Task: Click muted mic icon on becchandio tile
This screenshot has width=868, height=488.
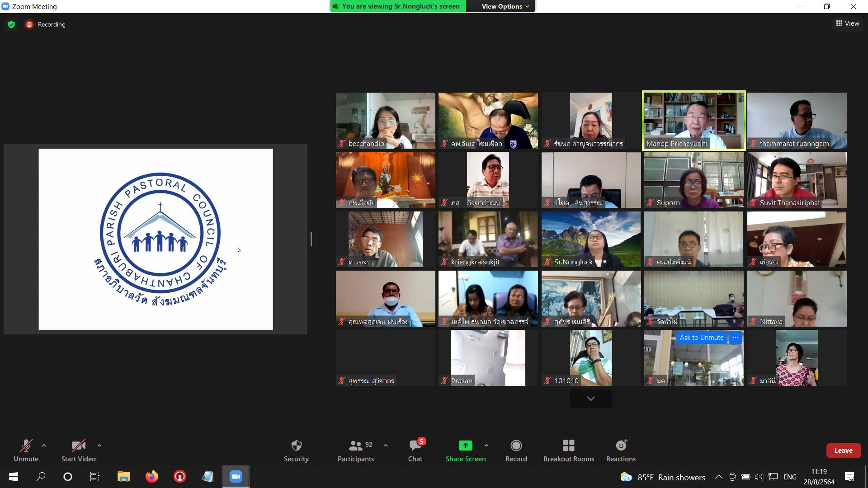Action: pos(342,144)
